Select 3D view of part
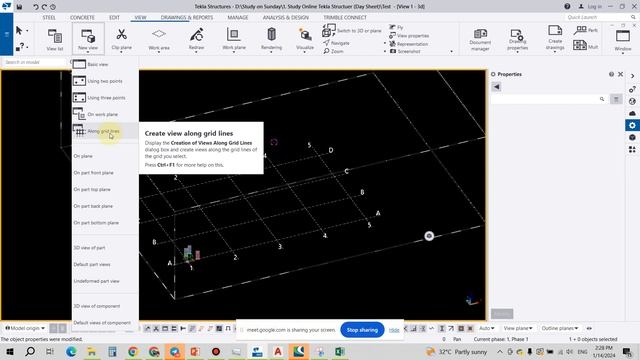The width and height of the screenshot is (640, 360). [x=105, y=248]
